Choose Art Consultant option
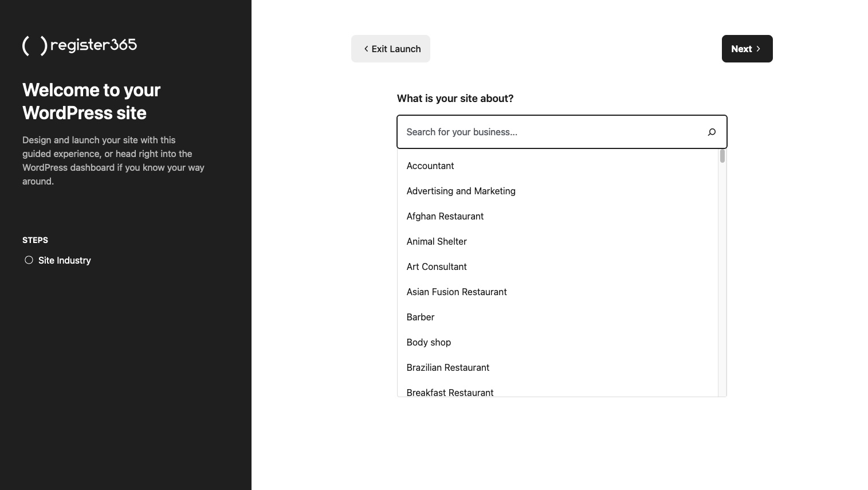Image resolution: width=868 pixels, height=490 pixels. (x=437, y=266)
